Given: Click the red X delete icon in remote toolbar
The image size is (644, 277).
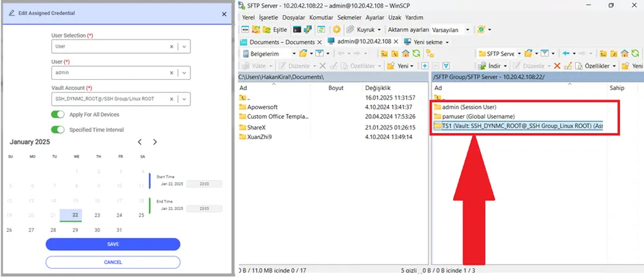Looking at the screenshot, I should 557,65.
